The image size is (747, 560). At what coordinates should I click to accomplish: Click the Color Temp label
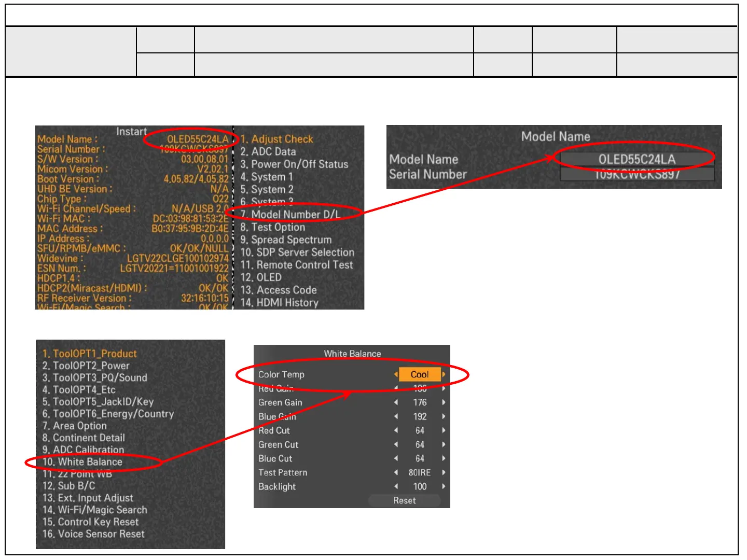(281, 374)
